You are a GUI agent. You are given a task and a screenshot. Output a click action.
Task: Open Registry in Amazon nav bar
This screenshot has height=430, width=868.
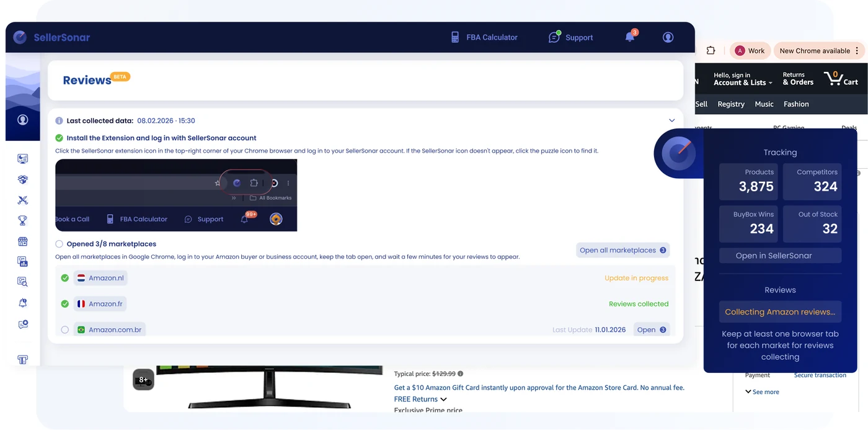tap(731, 104)
